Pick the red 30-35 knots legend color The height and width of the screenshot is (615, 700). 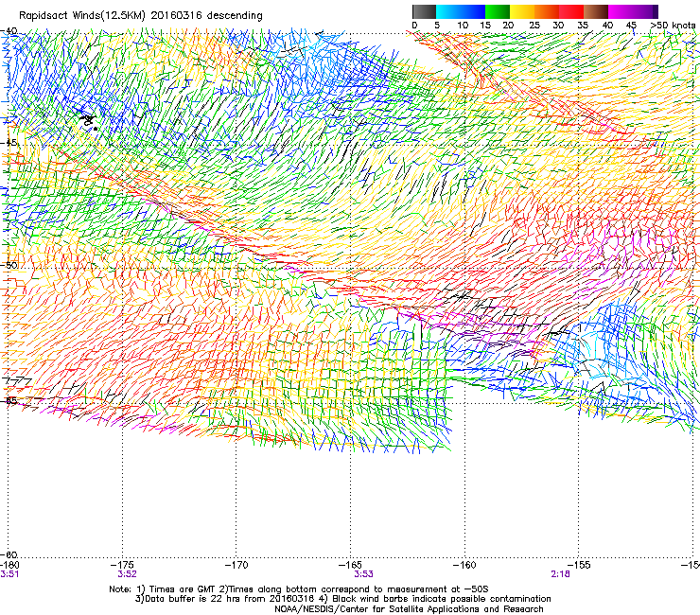(x=571, y=11)
